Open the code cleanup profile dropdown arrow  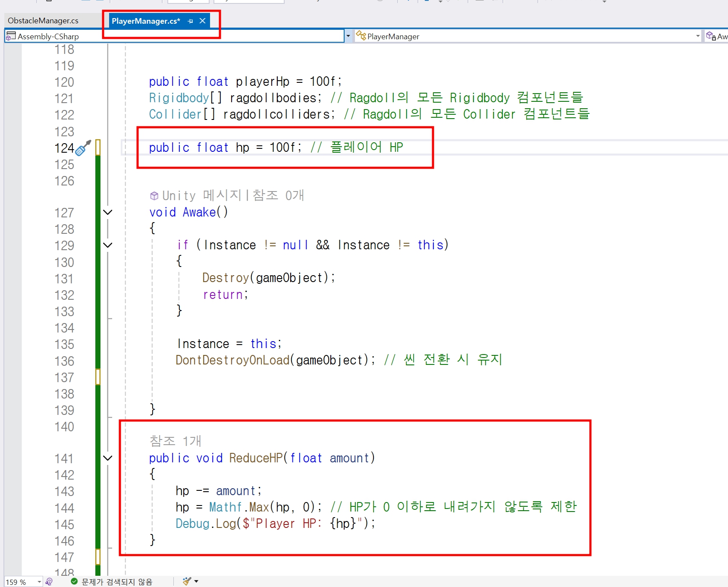click(196, 581)
